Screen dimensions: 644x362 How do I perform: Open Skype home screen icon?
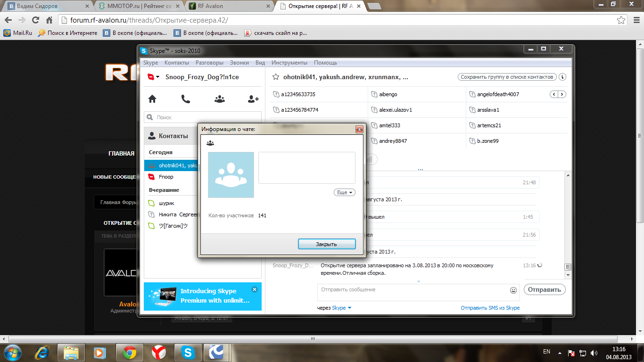click(x=152, y=99)
